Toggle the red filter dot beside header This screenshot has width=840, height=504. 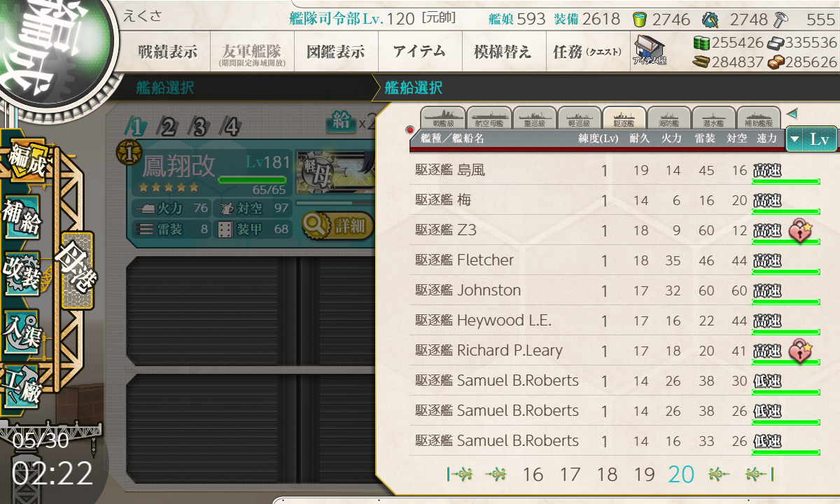[410, 130]
